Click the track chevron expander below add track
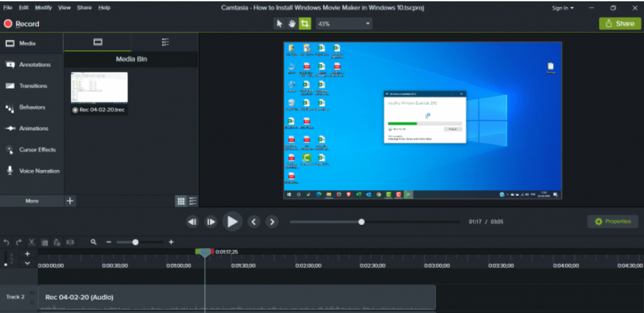 coord(27,263)
